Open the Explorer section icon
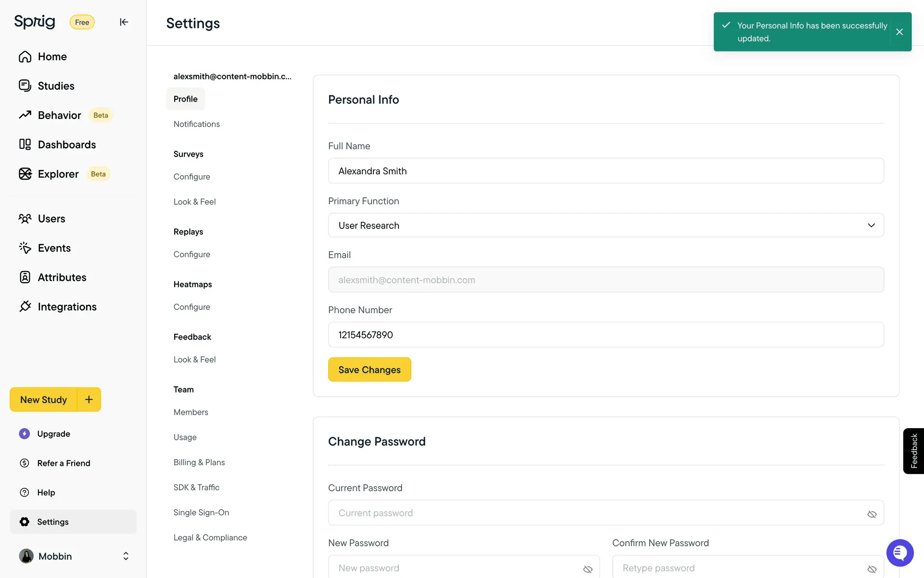 click(x=25, y=174)
